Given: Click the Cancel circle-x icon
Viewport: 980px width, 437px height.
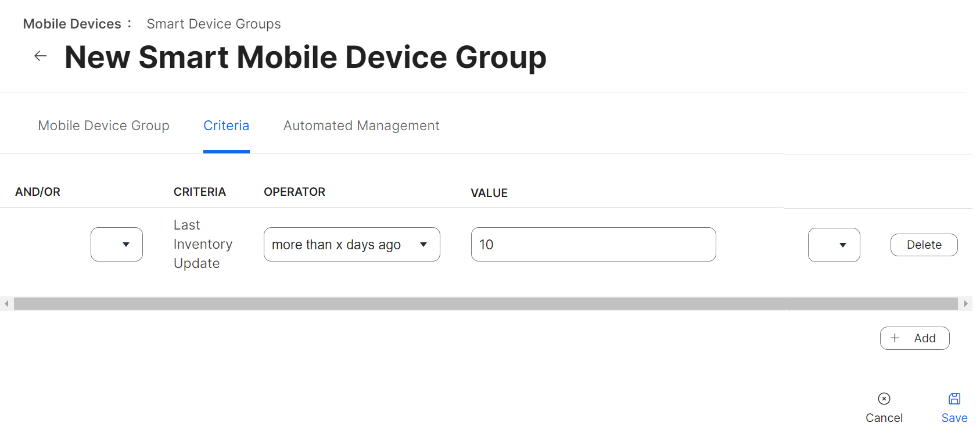Looking at the screenshot, I should [x=884, y=399].
